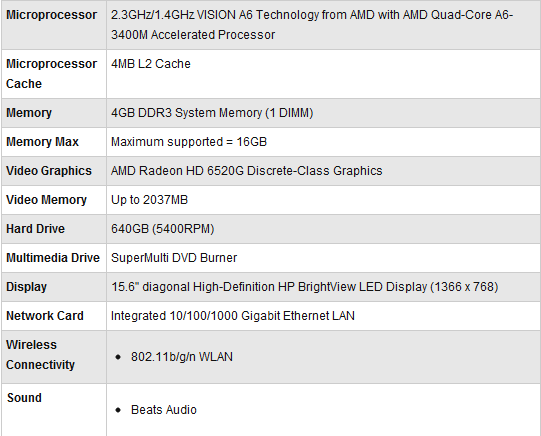Click the Multimedia Drive label
Image resolution: width=541 pixels, height=436 pixels.
[x=53, y=258]
